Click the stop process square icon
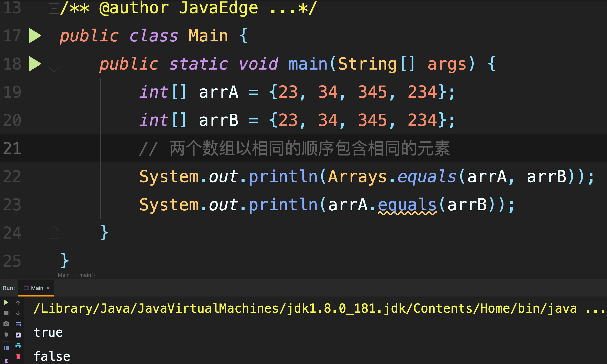Image resolution: width=607 pixels, height=364 pixels. click(6, 313)
